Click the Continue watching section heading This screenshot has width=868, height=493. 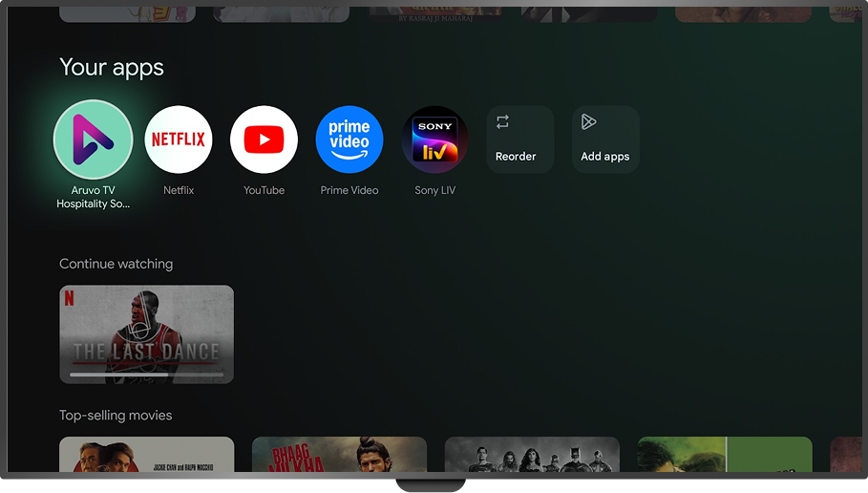(116, 264)
